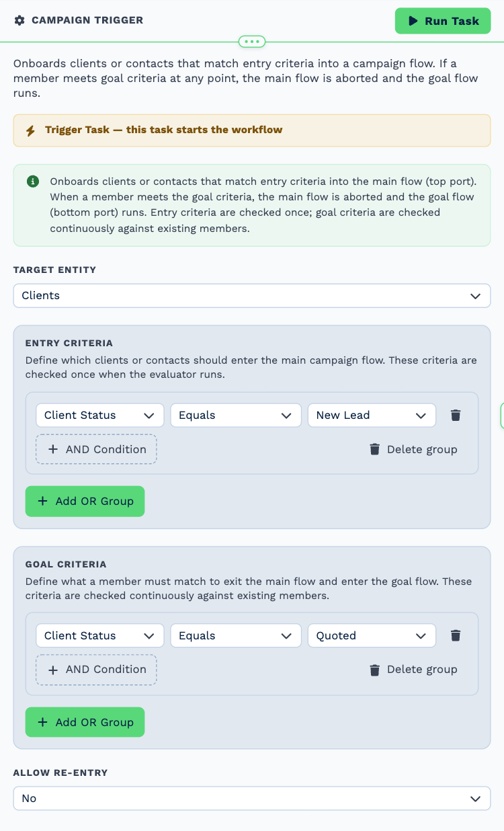Open the Equals operator dropdown in Goal Criteria

236,636
